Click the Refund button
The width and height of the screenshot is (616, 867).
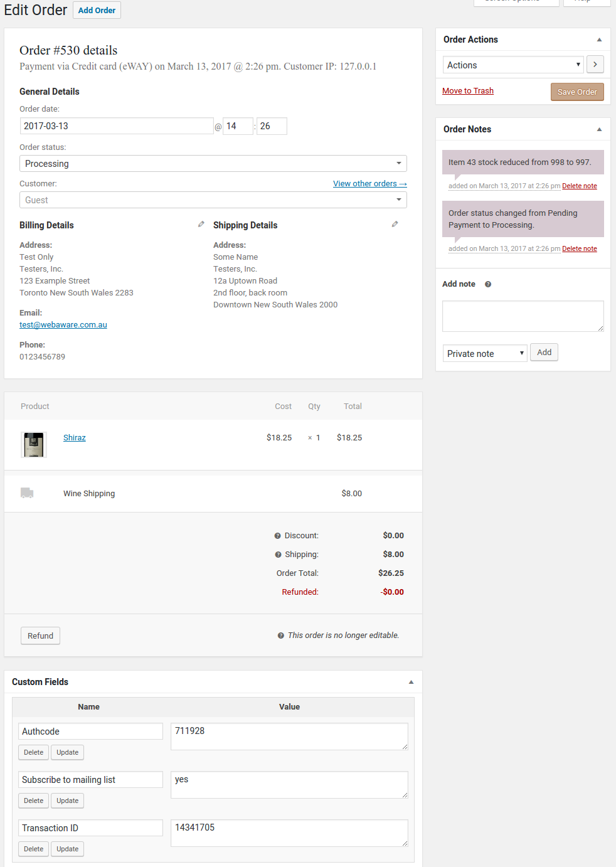(x=40, y=636)
